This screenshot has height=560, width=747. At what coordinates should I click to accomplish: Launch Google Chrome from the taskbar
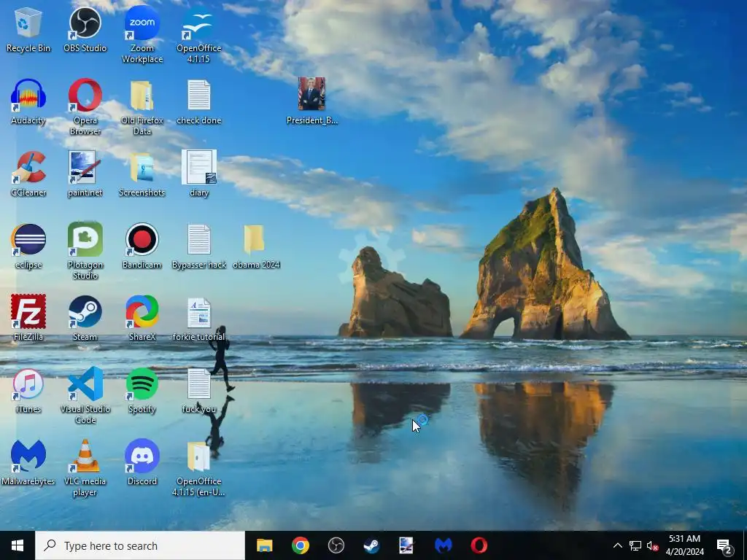point(300,545)
